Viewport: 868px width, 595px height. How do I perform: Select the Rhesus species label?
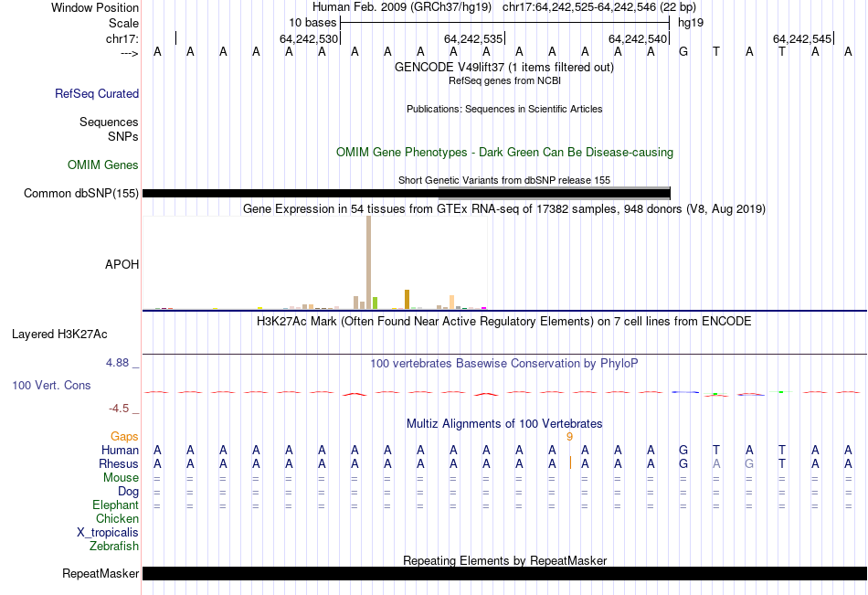click(x=119, y=463)
